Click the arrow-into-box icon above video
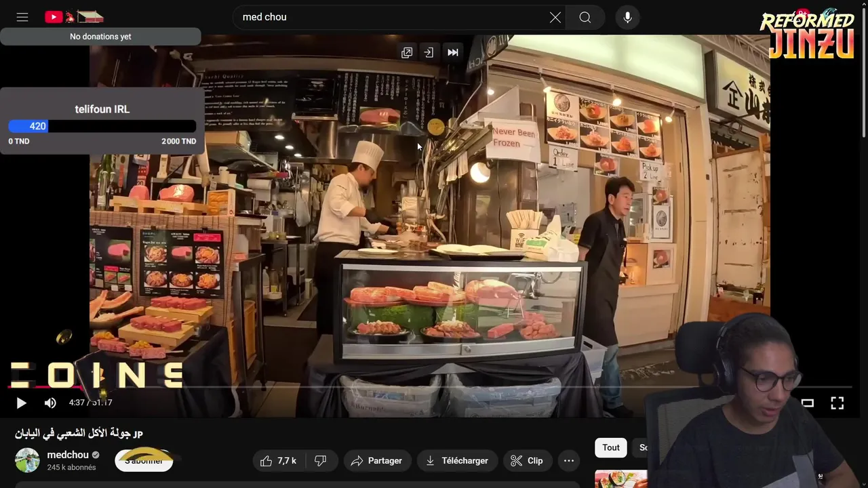 [429, 52]
